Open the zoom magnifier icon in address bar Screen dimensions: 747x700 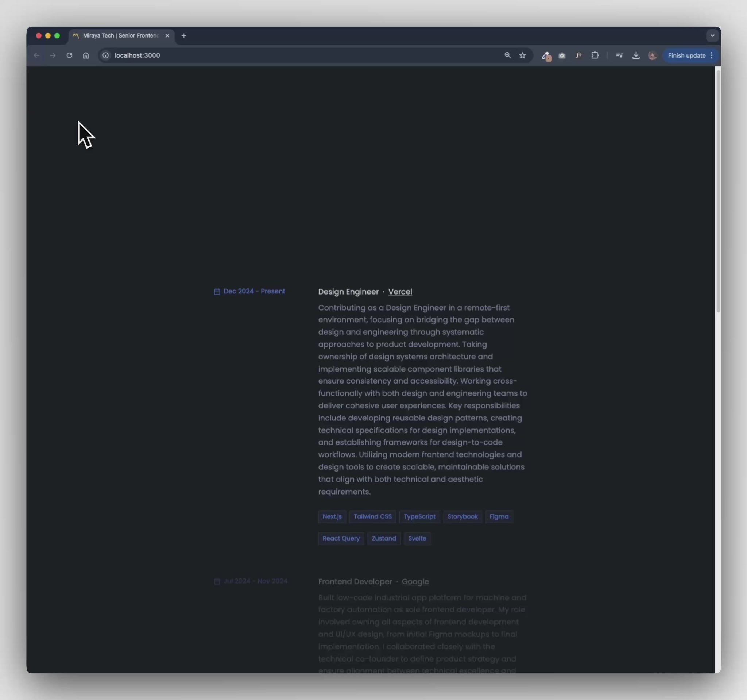tap(507, 55)
